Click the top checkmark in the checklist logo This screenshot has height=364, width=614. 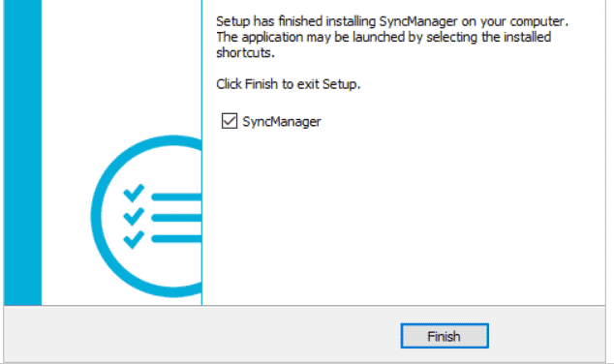134,193
